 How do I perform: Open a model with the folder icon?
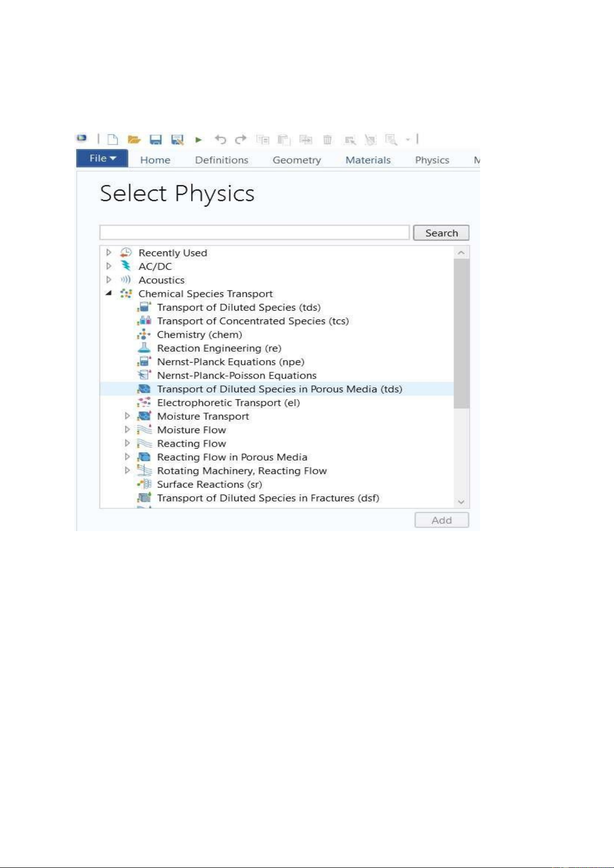[134, 140]
